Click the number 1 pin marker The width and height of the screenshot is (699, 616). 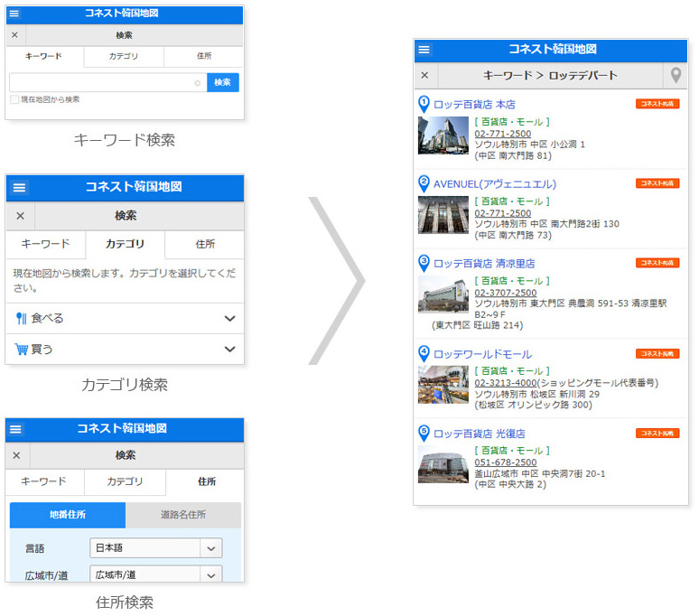[x=424, y=104]
